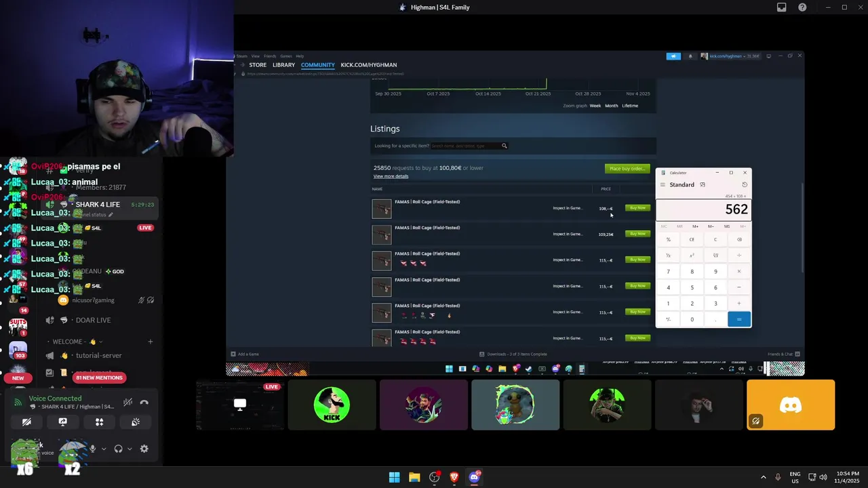Click the Steam notifications bell icon
The width and height of the screenshot is (868, 488).
[690, 56]
